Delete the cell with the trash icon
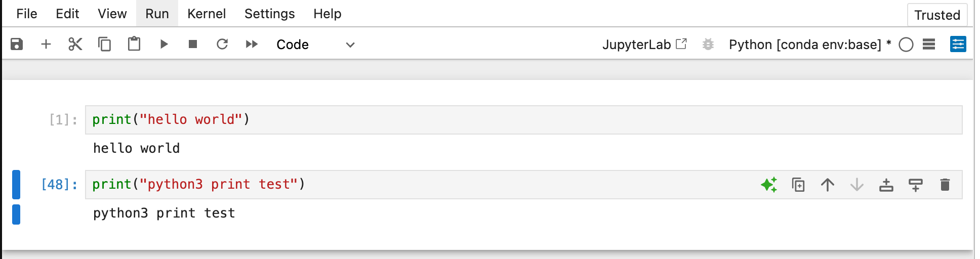This screenshot has width=980, height=259. click(945, 185)
